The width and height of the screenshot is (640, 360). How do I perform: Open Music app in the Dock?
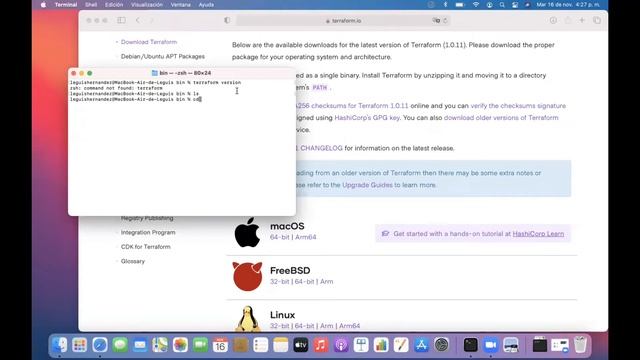click(x=321, y=345)
